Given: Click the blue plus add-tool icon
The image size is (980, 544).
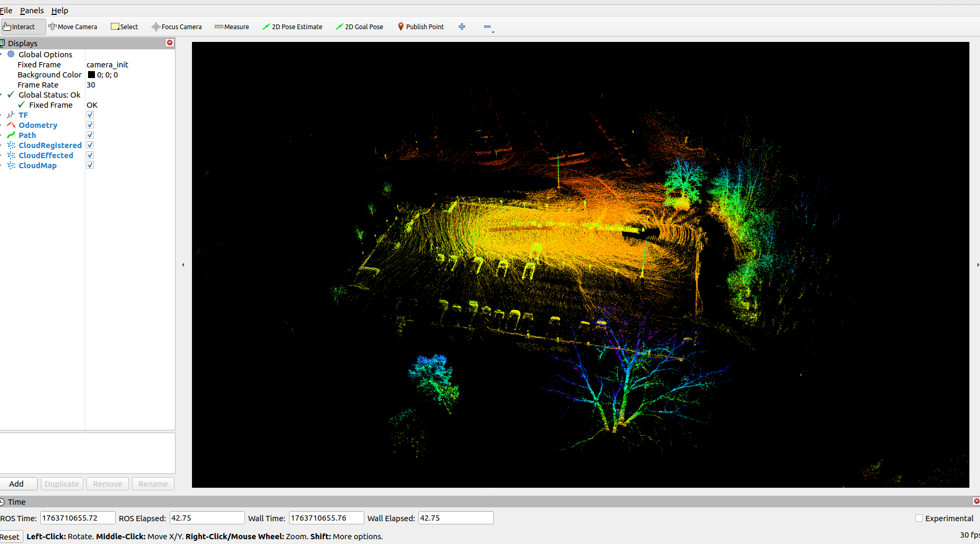Looking at the screenshot, I should (x=462, y=27).
